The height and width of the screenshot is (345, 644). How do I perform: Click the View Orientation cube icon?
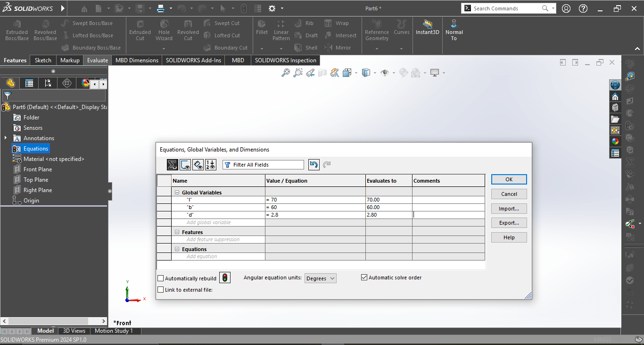(347, 73)
